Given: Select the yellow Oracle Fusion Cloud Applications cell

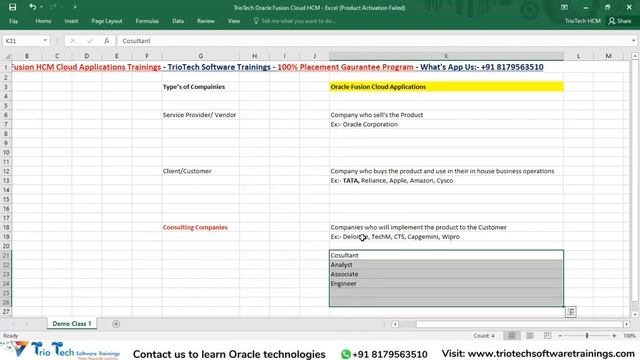Looking at the screenshot, I should pyautogui.click(x=446, y=87).
